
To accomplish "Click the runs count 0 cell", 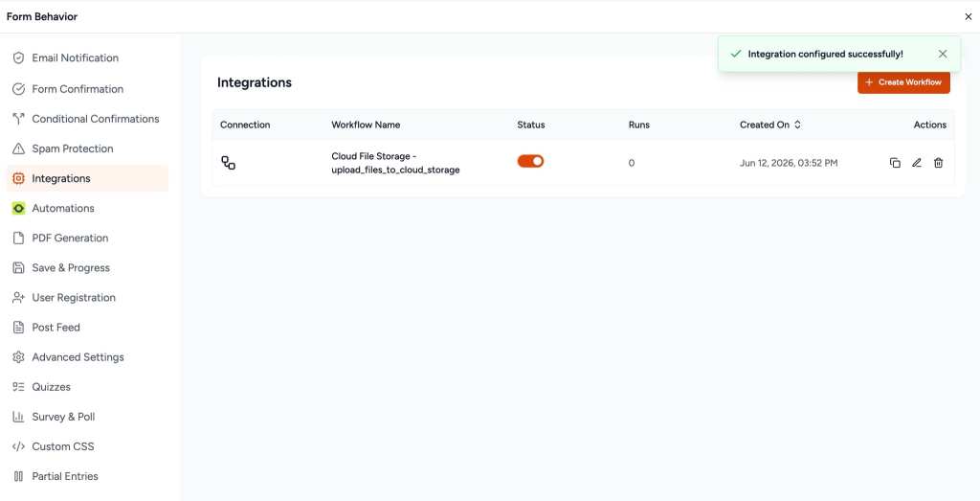I will pyautogui.click(x=632, y=163).
